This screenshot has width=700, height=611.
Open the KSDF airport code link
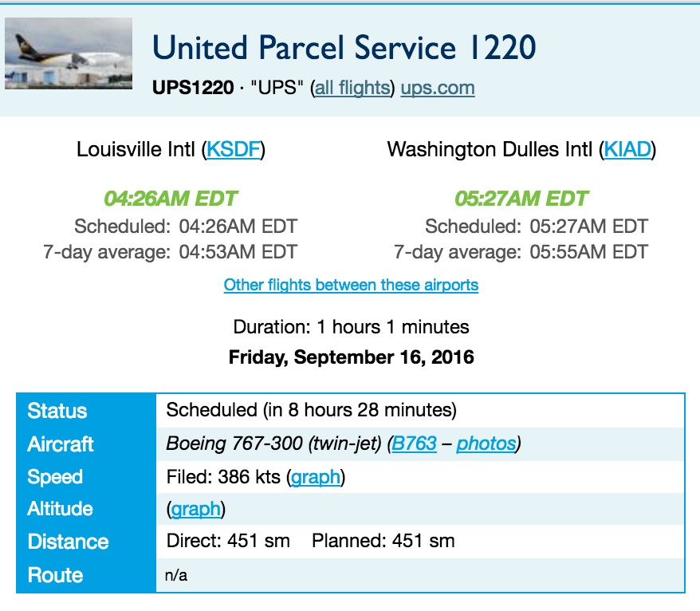coord(233,149)
